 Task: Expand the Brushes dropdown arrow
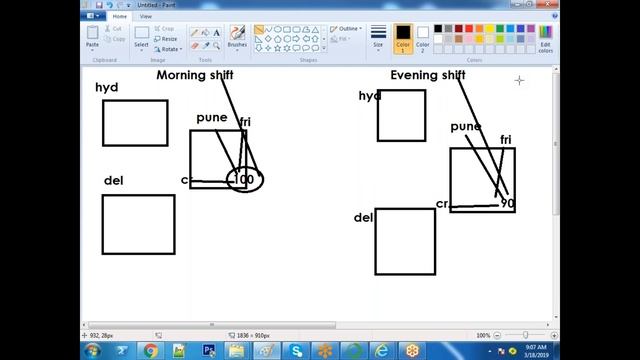click(x=237, y=50)
